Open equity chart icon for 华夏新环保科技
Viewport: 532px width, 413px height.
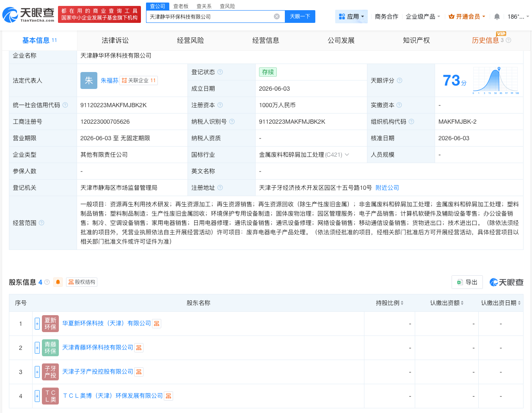[x=157, y=324]
